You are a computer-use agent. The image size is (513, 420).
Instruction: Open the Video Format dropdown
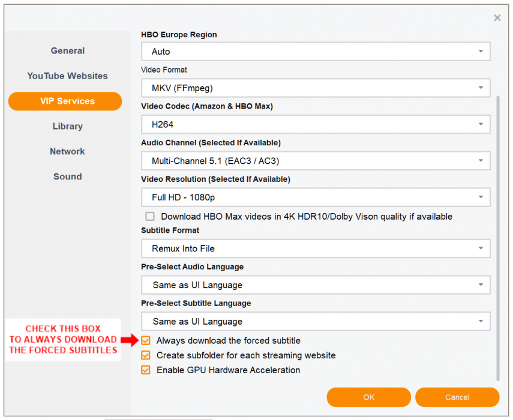(x=316, y=88)
